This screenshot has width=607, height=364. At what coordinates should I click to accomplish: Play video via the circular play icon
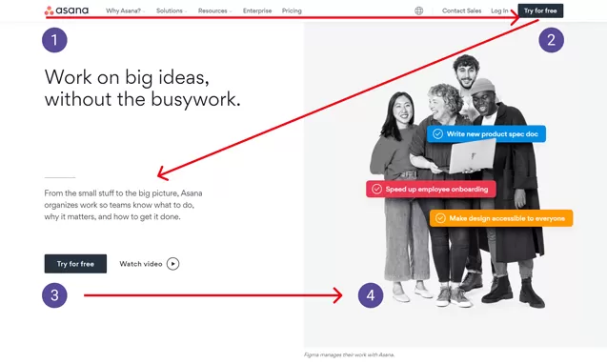pos(173,264)
